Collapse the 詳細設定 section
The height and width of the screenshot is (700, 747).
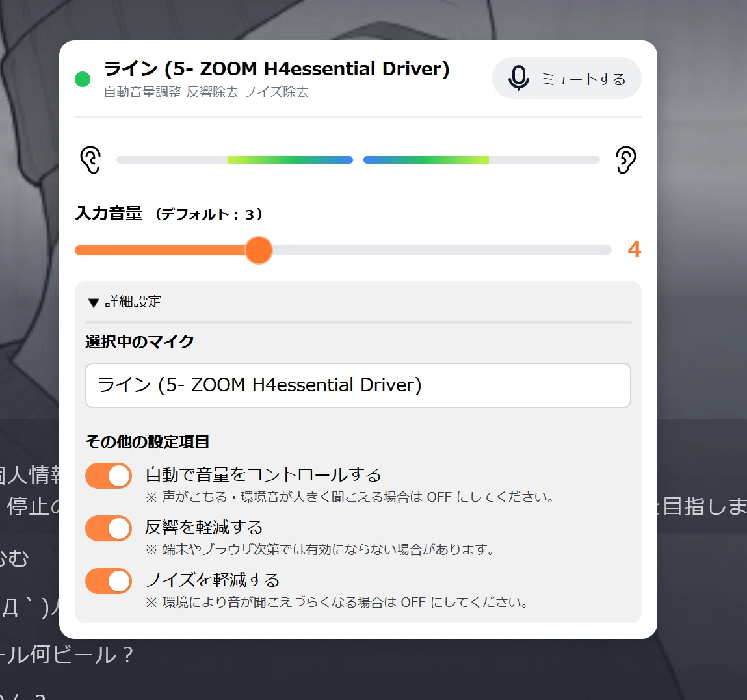tap(125, 302)
